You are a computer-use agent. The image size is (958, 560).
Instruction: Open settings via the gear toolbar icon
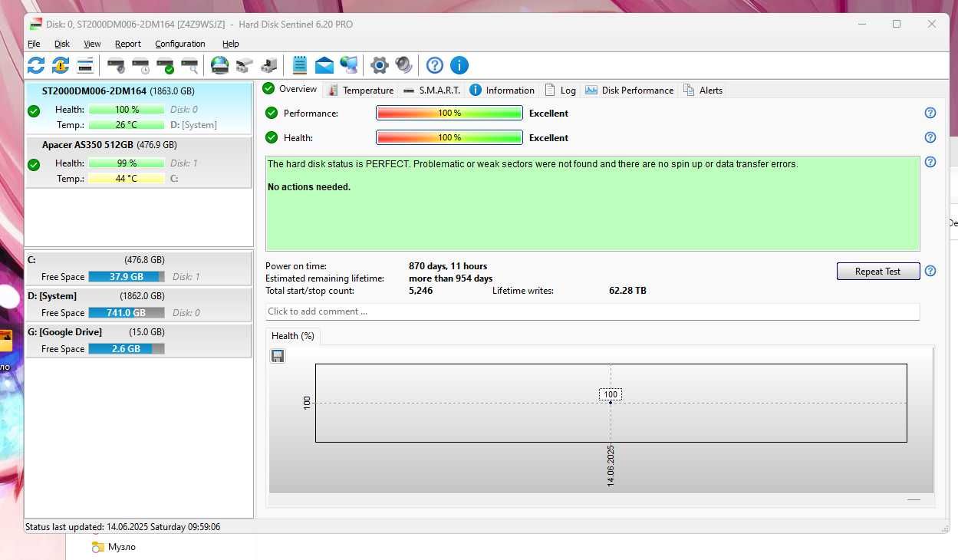[x=380, y=65]
